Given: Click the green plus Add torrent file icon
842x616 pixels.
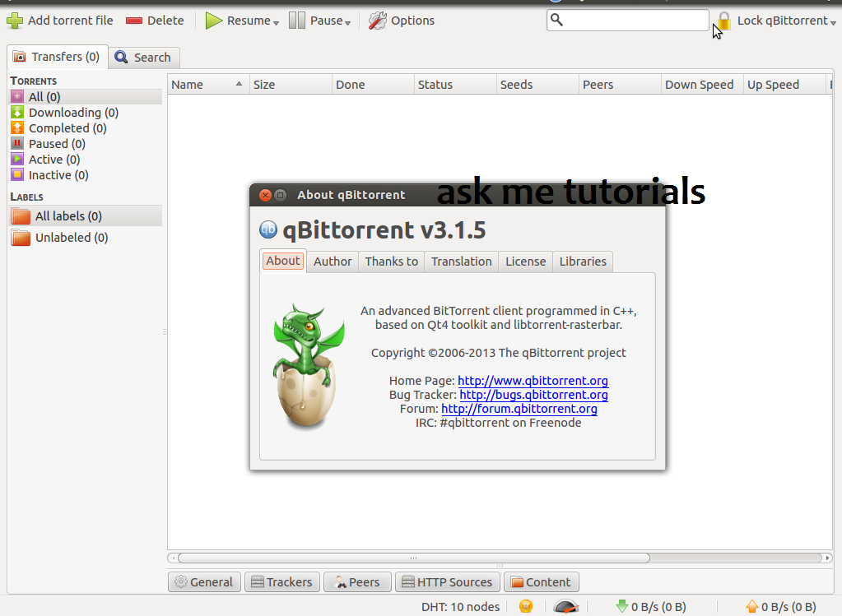Looking at the screenshot, I should pos(15,21).
